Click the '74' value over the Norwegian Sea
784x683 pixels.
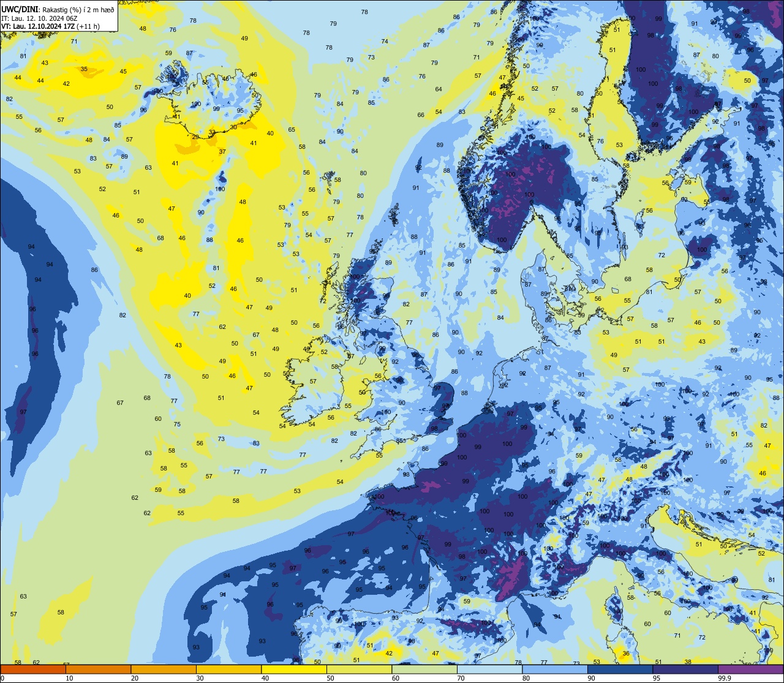[385, 42]
